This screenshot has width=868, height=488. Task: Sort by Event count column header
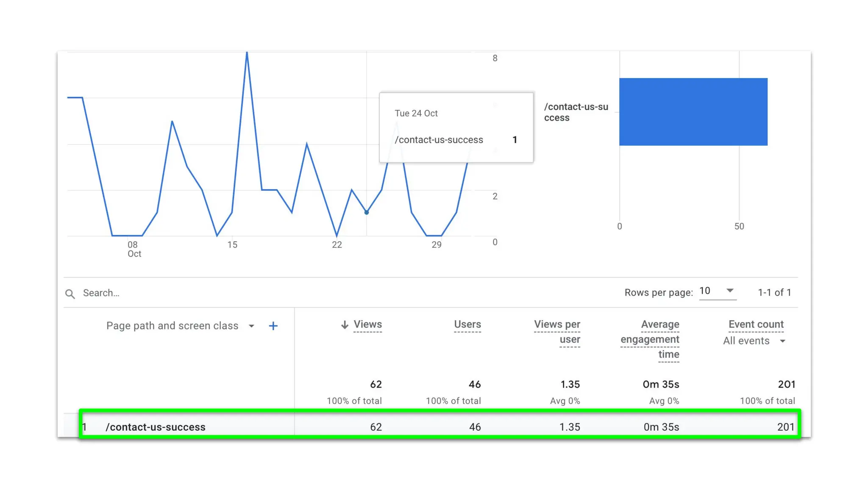(x=756, y=324)
